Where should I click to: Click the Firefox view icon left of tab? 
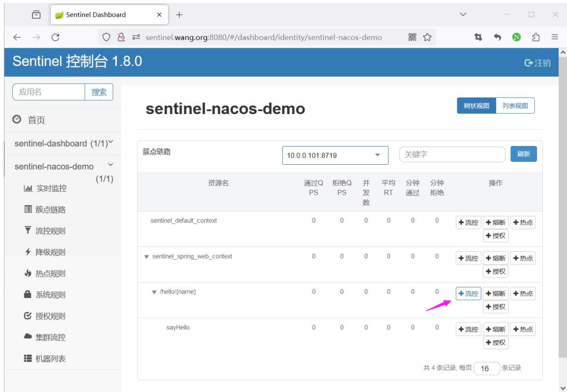point(36,14)
